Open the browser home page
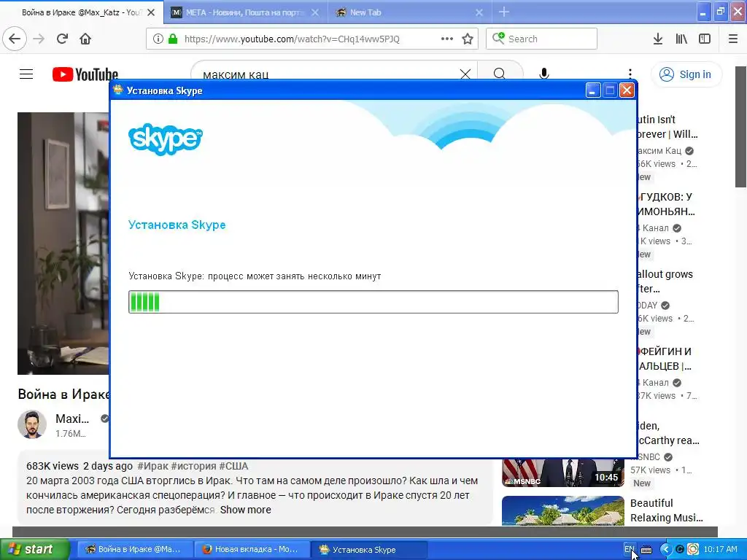747x560 pixels. (x=85, y=39)
